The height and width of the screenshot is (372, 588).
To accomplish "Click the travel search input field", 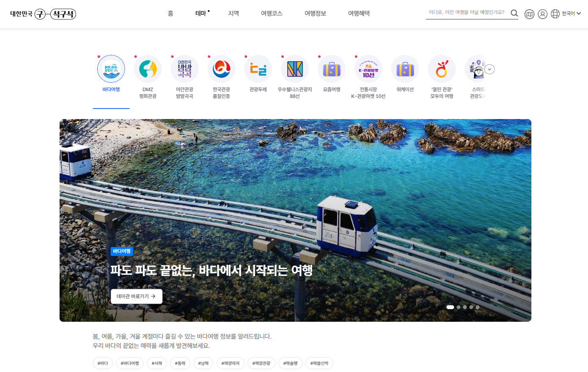I will click(467, 13).
